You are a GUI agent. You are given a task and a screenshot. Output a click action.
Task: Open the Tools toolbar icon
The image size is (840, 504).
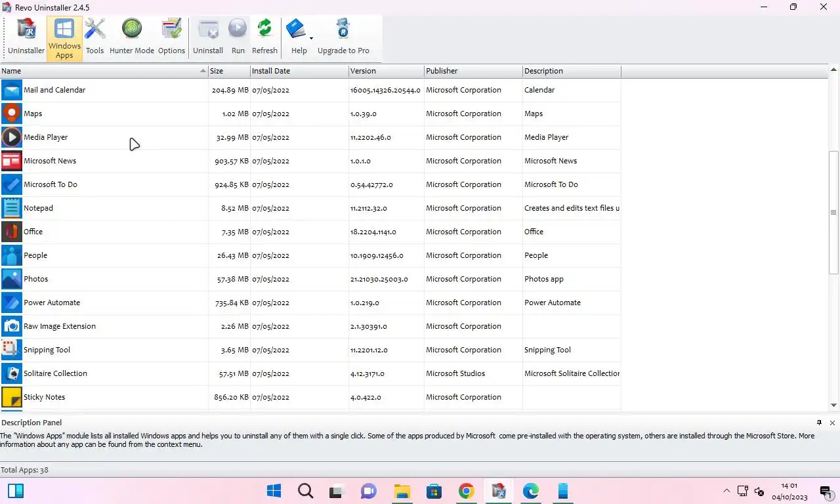pos(94,38)
